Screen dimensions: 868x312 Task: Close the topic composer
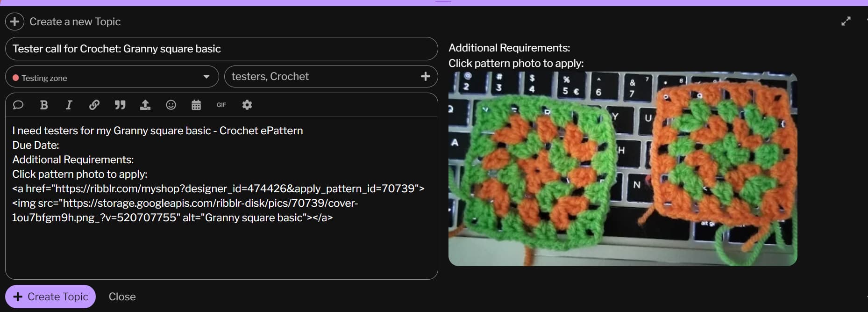[122, 297]
